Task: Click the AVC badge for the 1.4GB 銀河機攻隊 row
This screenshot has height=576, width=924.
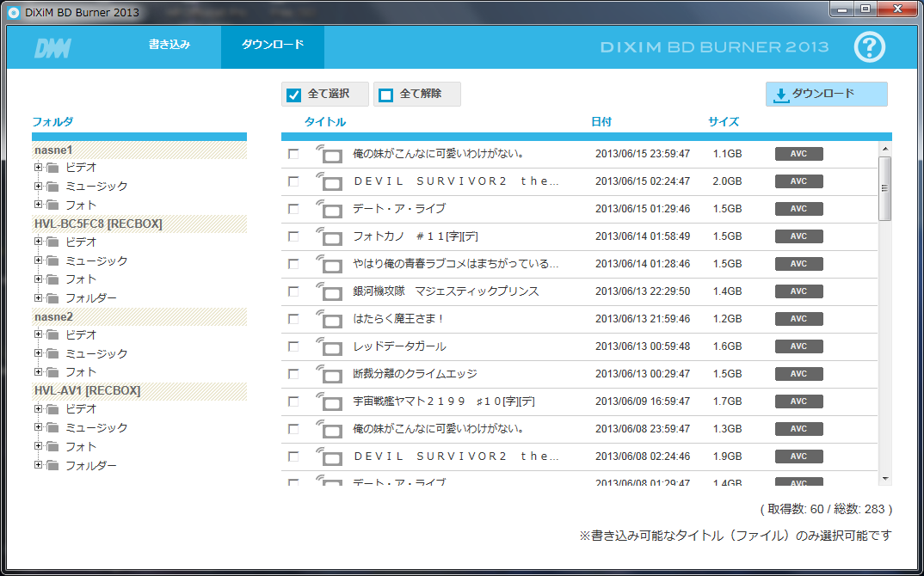Action: click(x=798, y=291)
